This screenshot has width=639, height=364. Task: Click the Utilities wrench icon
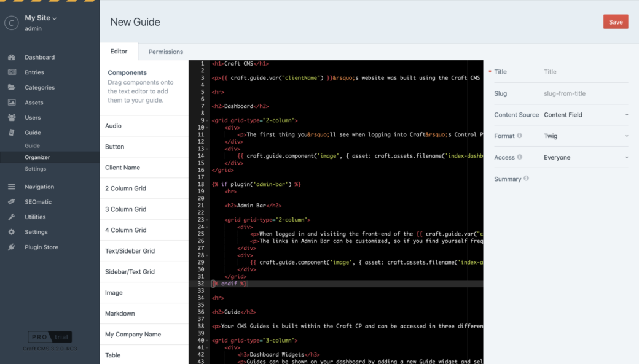point(12,217)
